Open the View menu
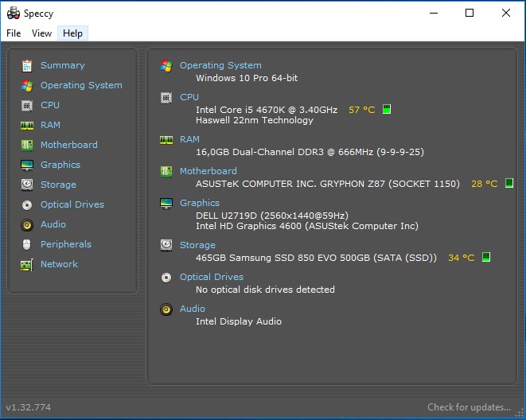The height and width of the screenshot is (420, 526). pos(41,33)
